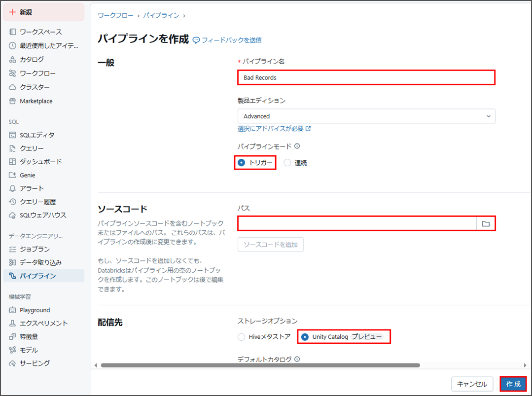Click パイプライン breadcrumb link
This screenshot has height=396, width=532.
(x=161, y=15)
